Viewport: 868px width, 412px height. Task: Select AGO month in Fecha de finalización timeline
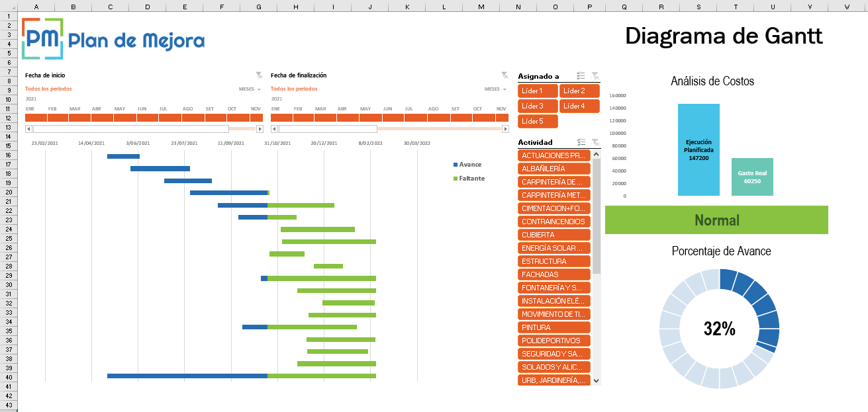[438, 118]
